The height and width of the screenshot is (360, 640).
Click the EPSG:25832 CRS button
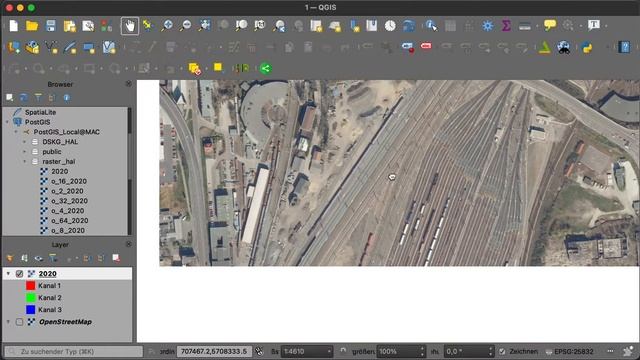[x=569, y=351]
